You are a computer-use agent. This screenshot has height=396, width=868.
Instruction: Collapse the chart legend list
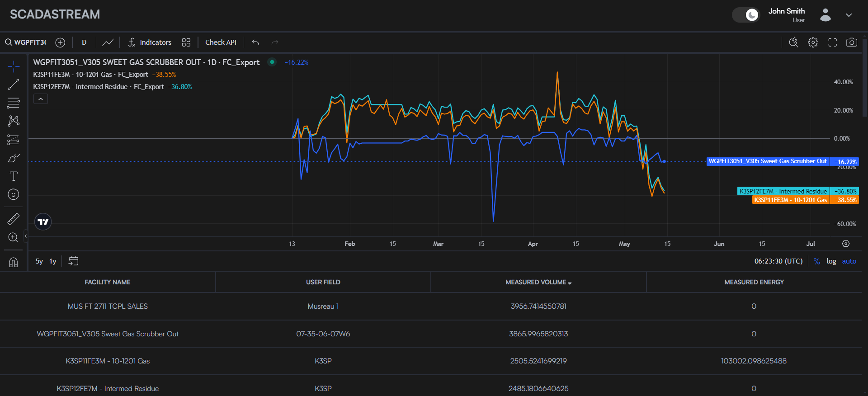[x=41, y=99]
